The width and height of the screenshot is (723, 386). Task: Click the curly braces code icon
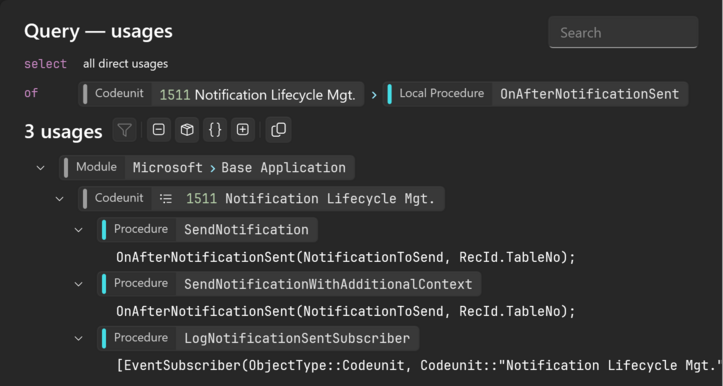pyautogui.click(x=215, y=130)
